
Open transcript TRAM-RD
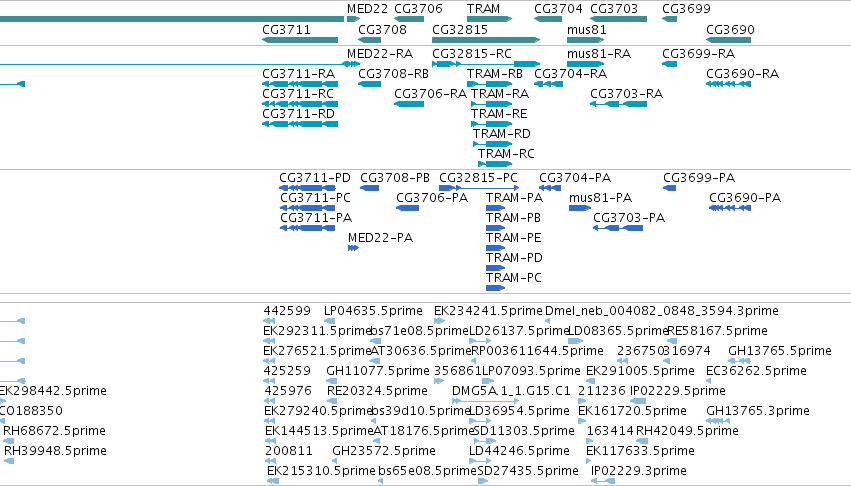click(x=501, y=134)
